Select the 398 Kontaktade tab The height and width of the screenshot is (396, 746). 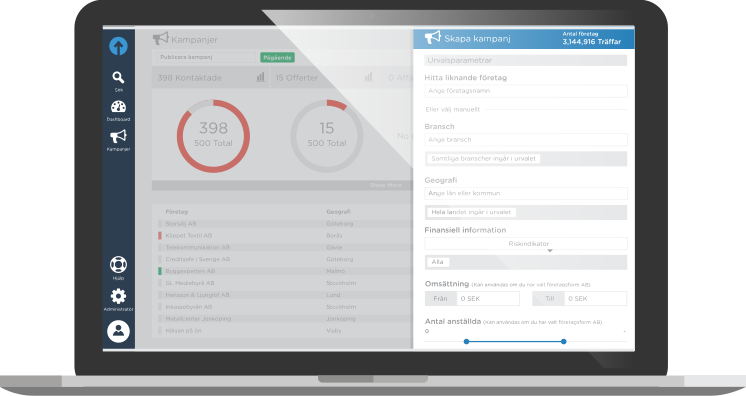point(210,77)
